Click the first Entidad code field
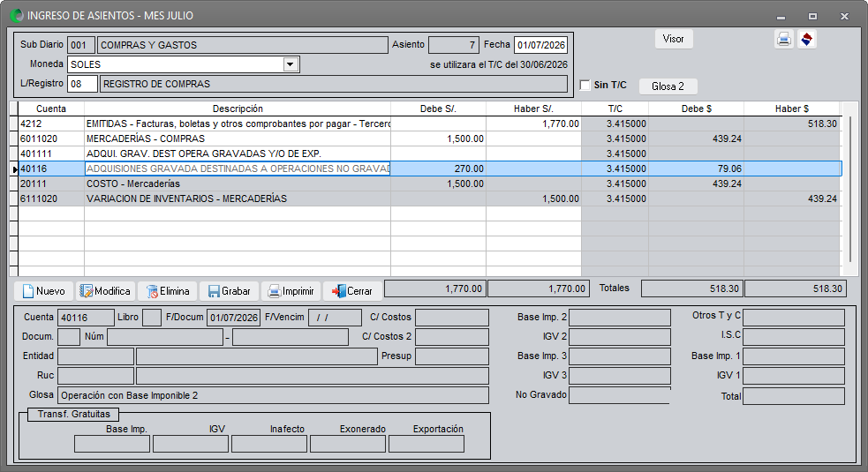 (x=95, y=356)
